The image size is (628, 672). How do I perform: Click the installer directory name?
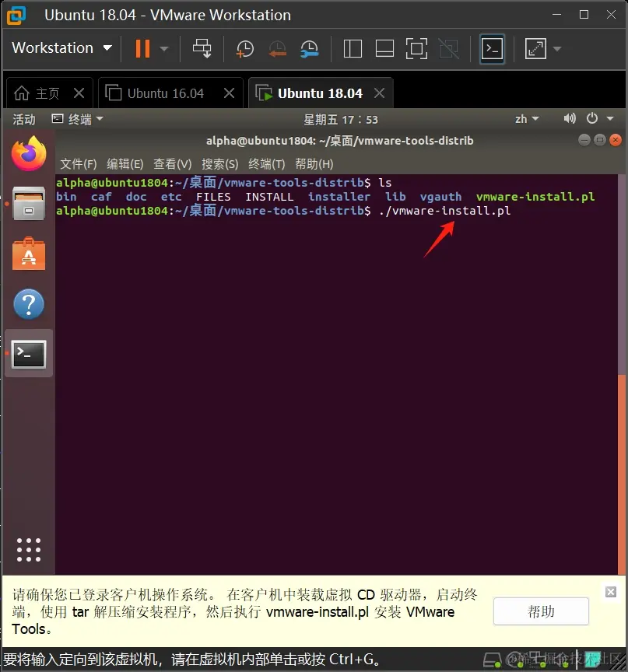(x=339, y=197)
